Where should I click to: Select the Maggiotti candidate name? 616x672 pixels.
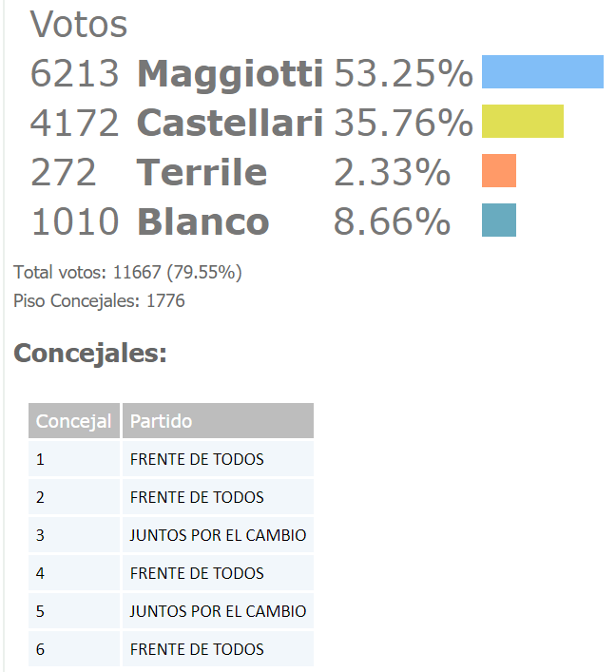(x=230, y=73)
